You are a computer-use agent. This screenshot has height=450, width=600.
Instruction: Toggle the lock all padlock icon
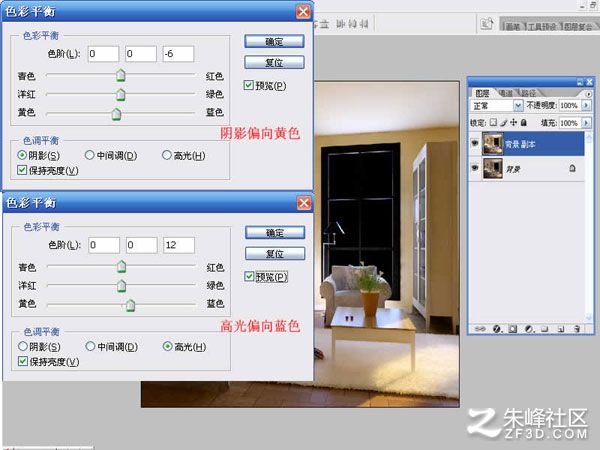(x=524, y=122)
